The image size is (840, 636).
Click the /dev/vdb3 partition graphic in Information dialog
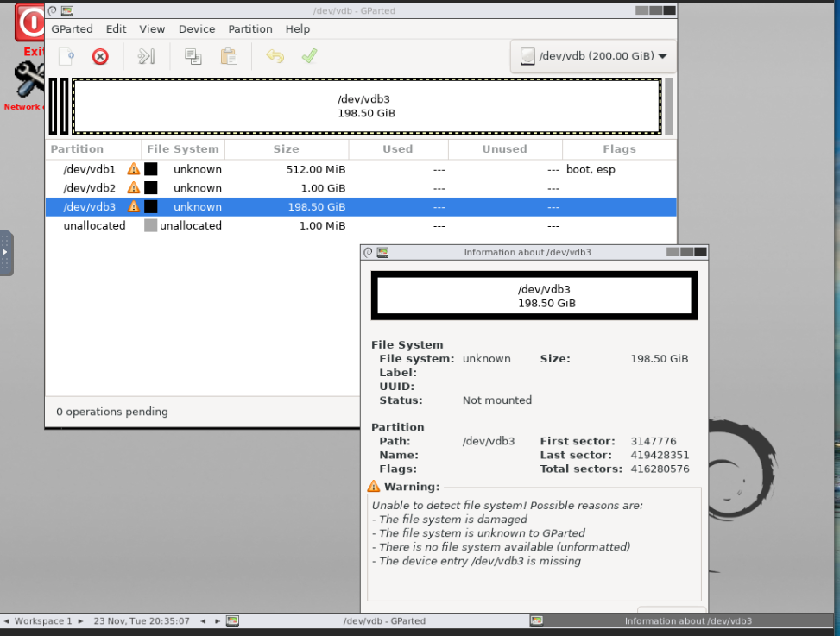point(534,295)
